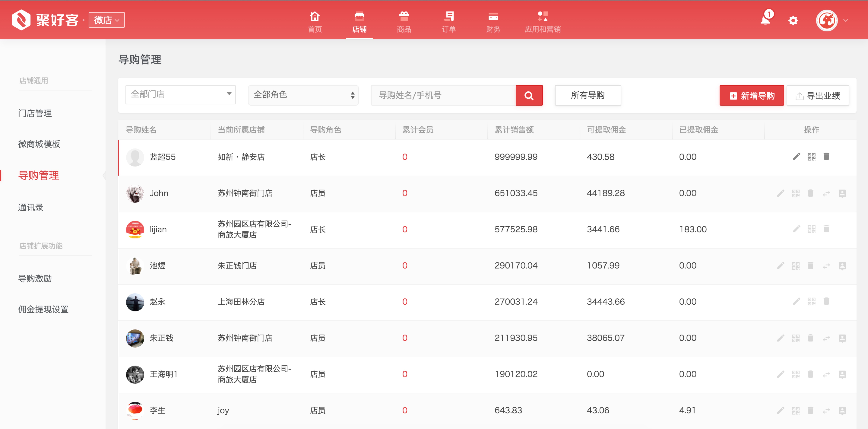Click the name lijian
The image size is (868, 429).
(158, 229)
